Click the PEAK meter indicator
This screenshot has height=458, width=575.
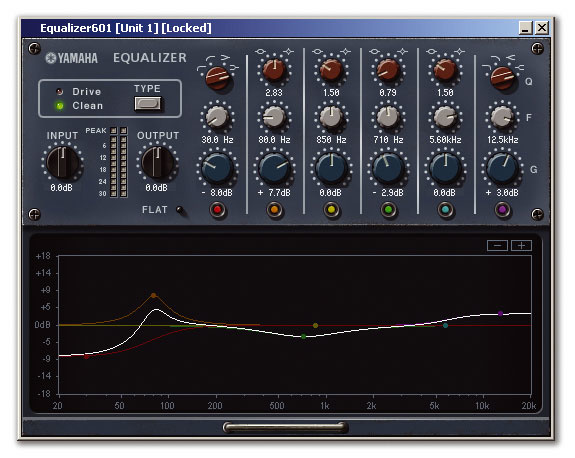point(118,131)
